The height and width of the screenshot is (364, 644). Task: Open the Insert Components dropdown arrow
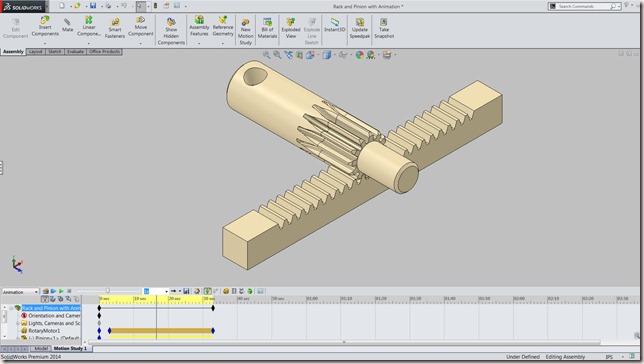[45, 43]
